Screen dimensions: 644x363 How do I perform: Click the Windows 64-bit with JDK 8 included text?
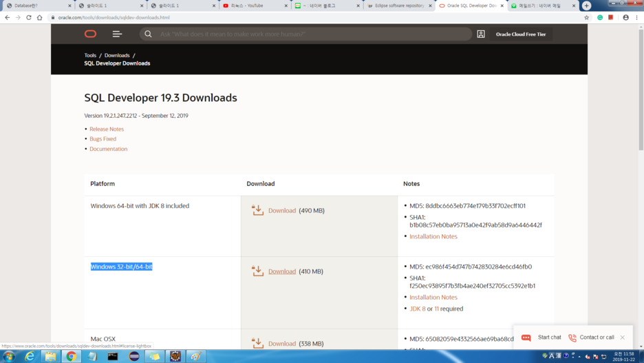[140, 206]
